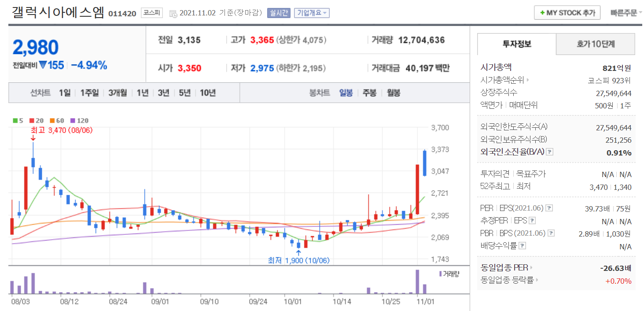Select the 일봉 candle chart
Image resolution: width=644 pixels, height=311 pixels.
click(346, 93)
